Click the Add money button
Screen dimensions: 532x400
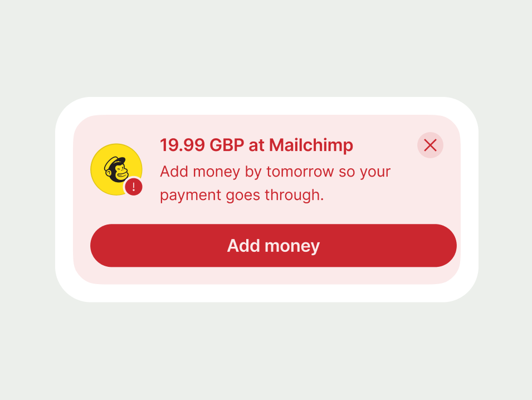click(274, 245)
